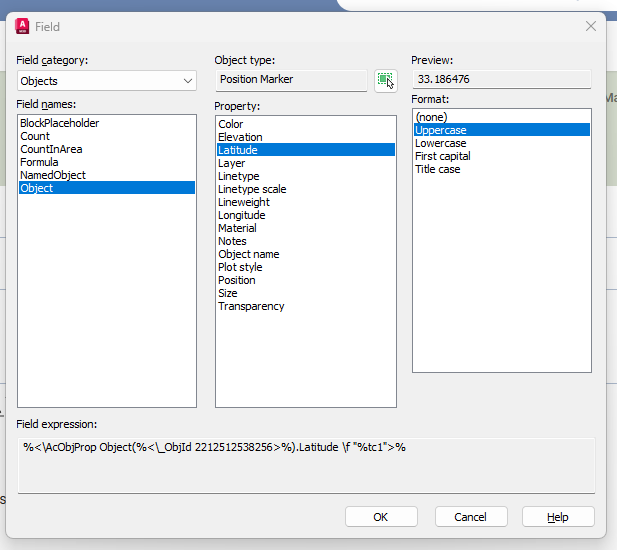Close the Field dialog

tap(591, 26)
